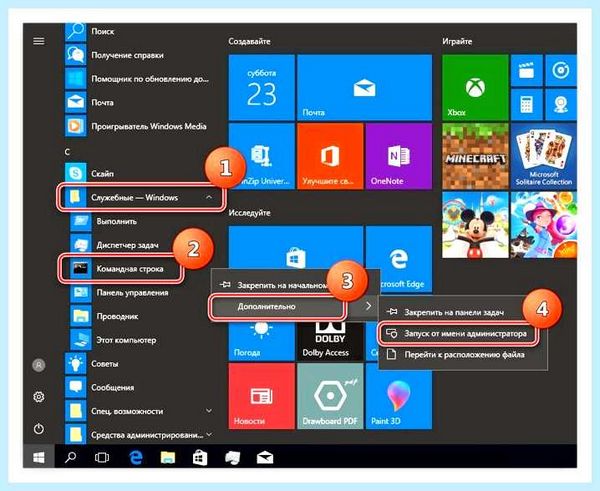600x491 pixels.
Task: Open the Советы app
Action: pyautogui.click(x=138, y=364)
